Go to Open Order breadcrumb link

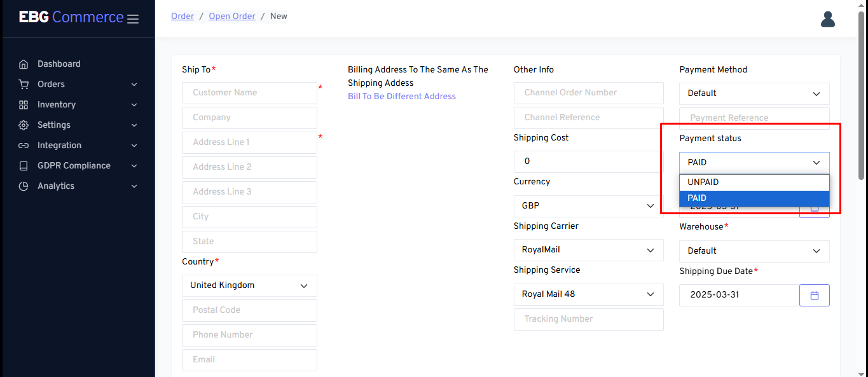(232, 17)
